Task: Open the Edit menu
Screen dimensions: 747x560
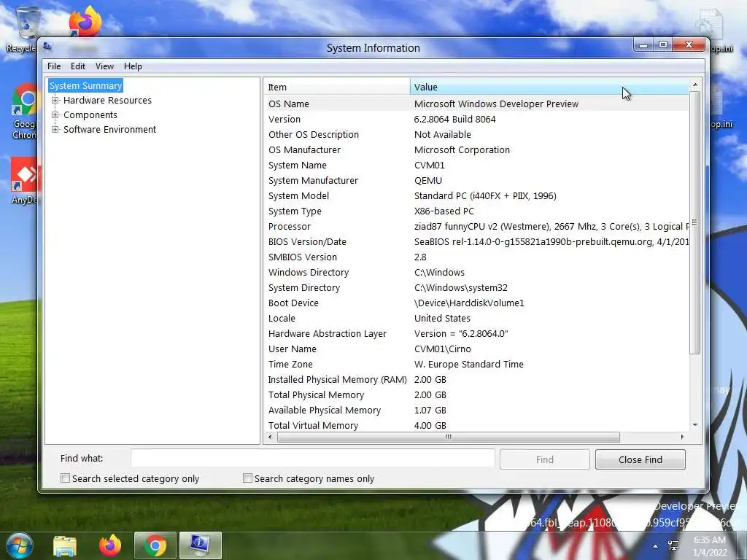Action: (x=77, y=66)
